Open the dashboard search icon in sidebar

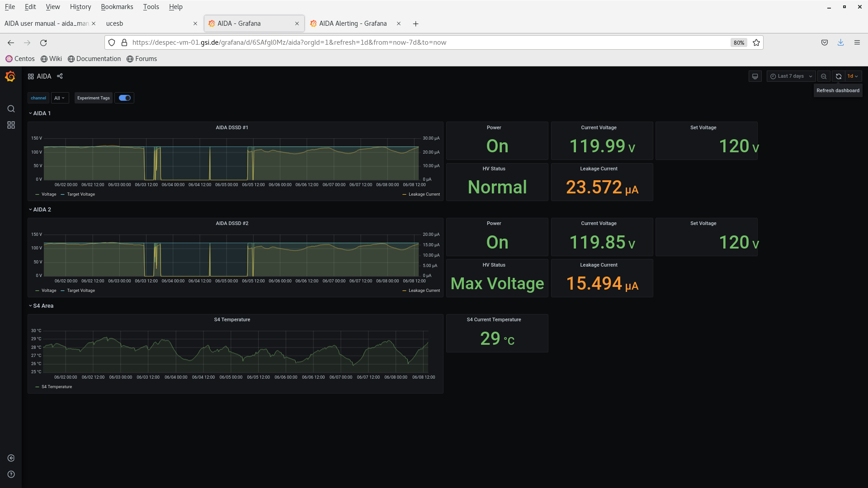coord(11,109)
